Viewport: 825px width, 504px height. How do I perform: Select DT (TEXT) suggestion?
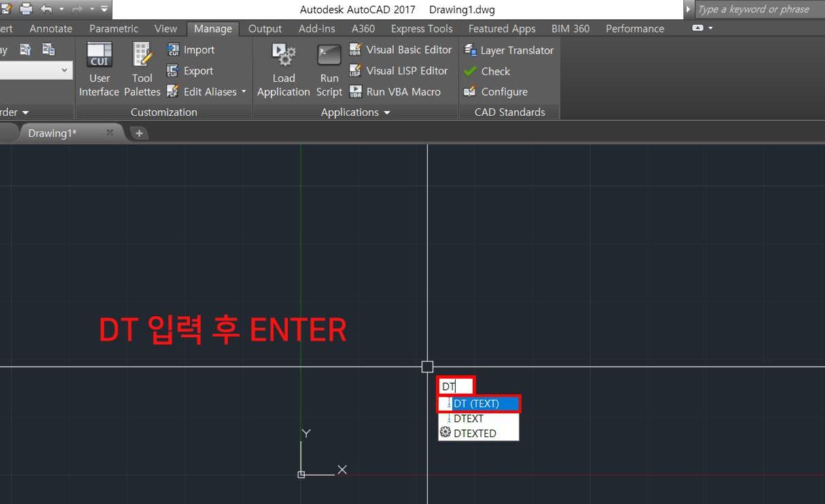pos(478,403)
